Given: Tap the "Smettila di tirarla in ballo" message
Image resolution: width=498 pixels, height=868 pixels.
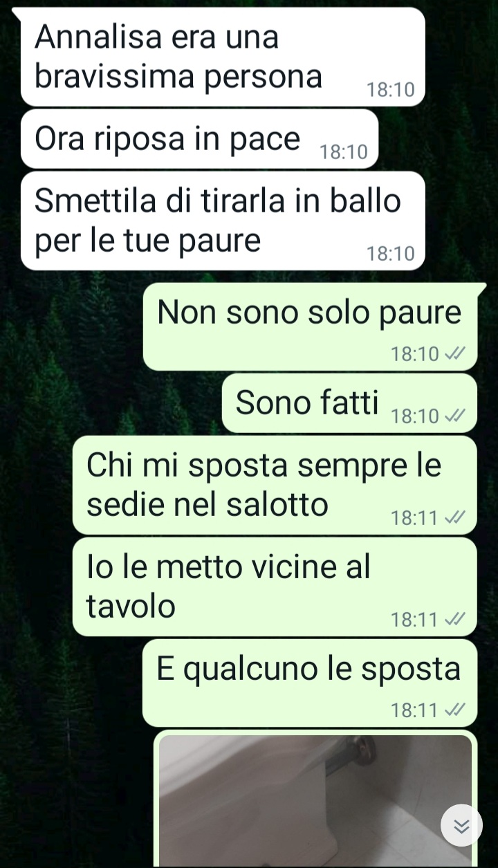Looking at the screenshot, I should click(x=223, y=221).
